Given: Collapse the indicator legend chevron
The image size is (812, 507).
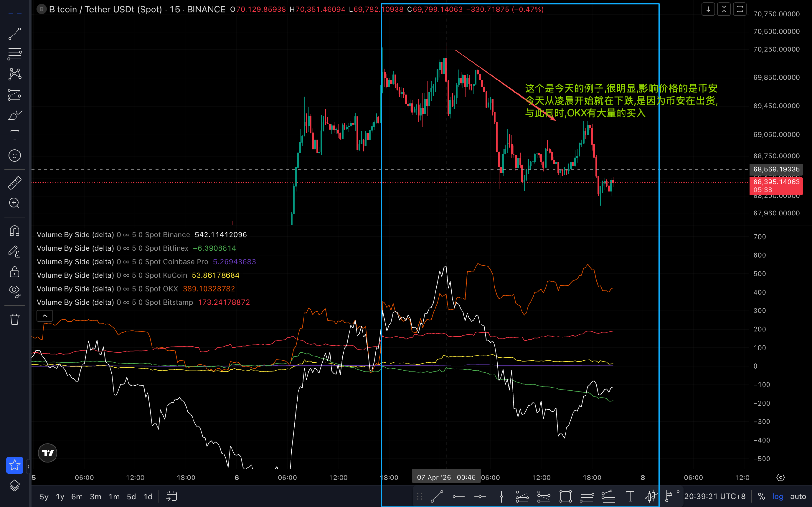Looking at the screenshot, I should click(45, 316).
